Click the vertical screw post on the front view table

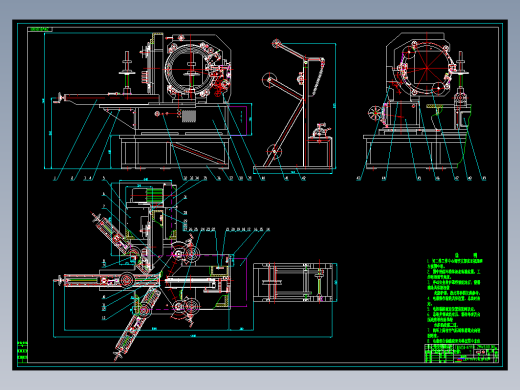point(127,72)
